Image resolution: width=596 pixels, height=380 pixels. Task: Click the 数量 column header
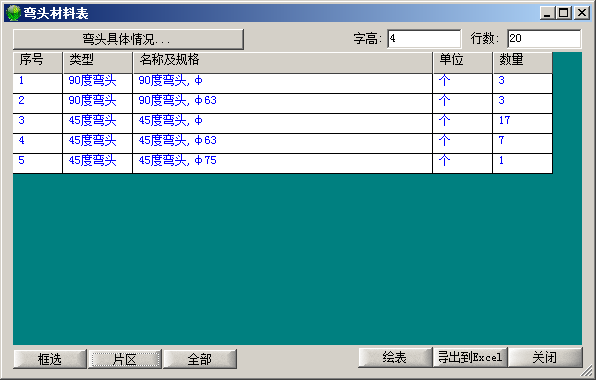point(523,62)
